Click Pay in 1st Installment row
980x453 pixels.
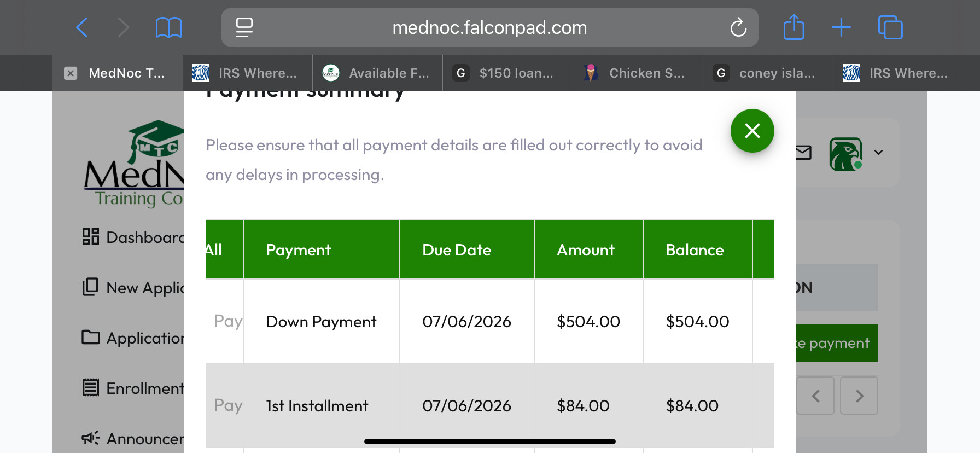[228, 405]
